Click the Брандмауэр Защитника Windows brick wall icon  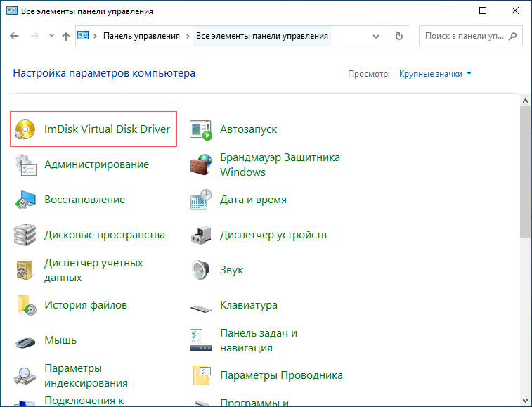(201, 164)
